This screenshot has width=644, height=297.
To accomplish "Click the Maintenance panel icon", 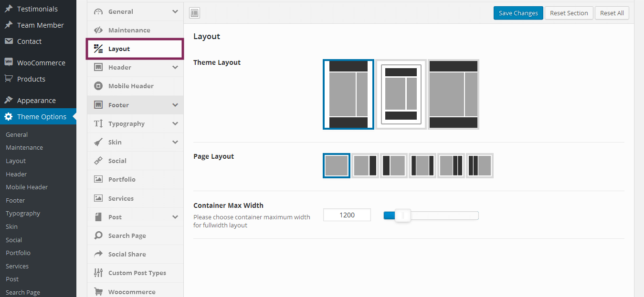I will (x=98, y=30).
